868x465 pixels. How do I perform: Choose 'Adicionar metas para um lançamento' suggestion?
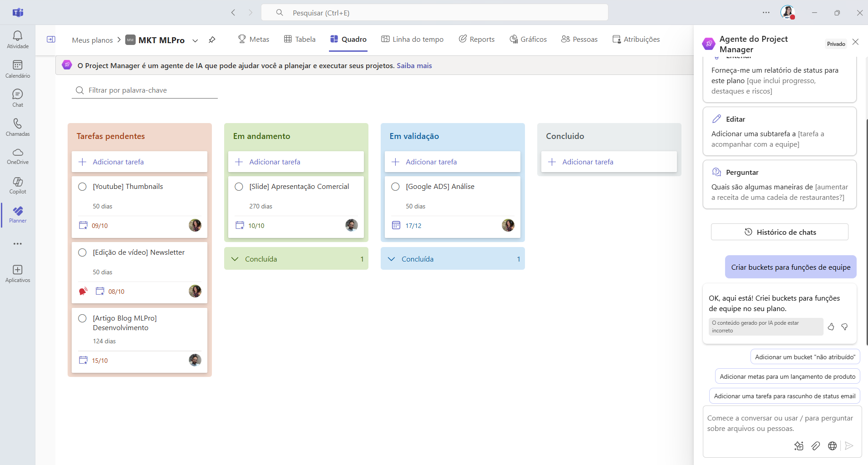(787, 376)
